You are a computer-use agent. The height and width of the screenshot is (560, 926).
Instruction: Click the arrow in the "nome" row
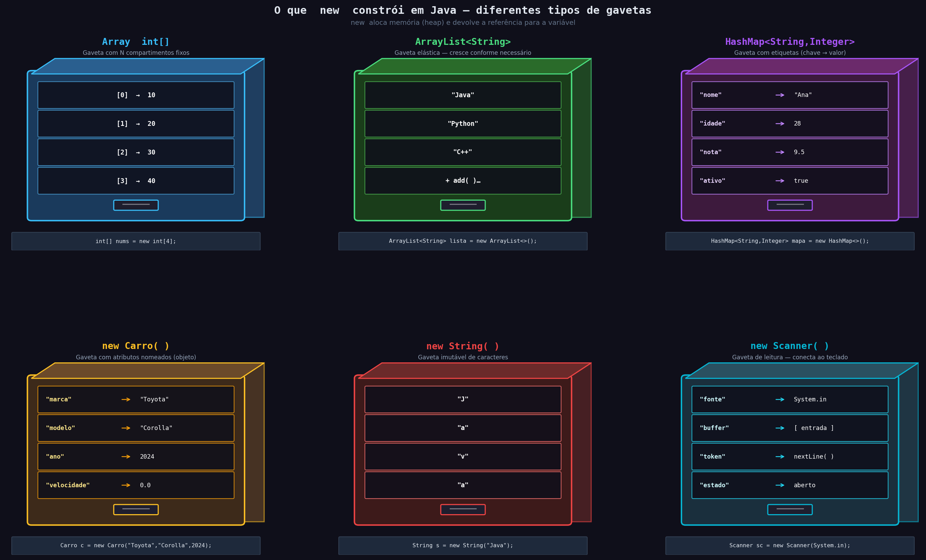click(780, 95)
